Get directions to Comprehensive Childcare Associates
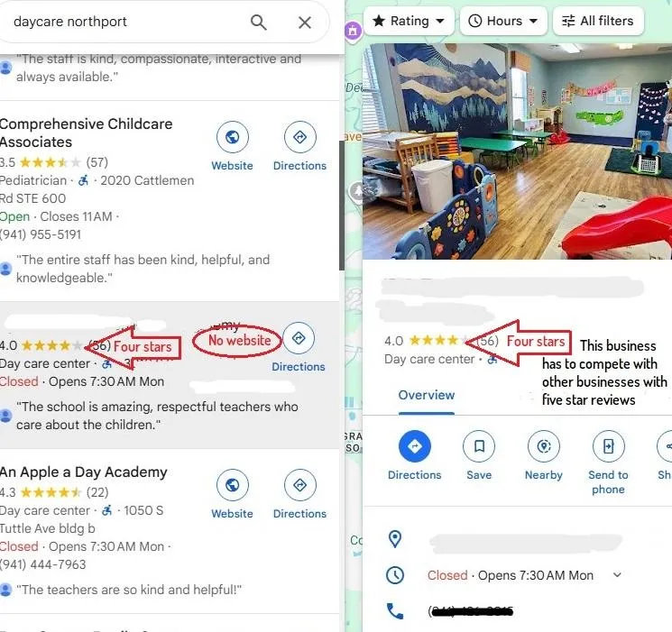The height and width of the screenshot is (632, 672). (299, 137)
